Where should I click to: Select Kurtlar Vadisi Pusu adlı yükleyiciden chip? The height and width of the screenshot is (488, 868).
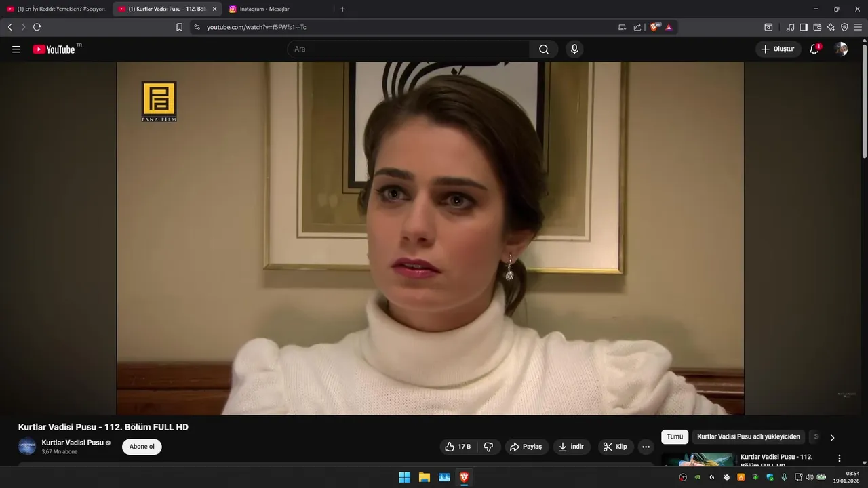pyautogui.click(x=749, y=437)
